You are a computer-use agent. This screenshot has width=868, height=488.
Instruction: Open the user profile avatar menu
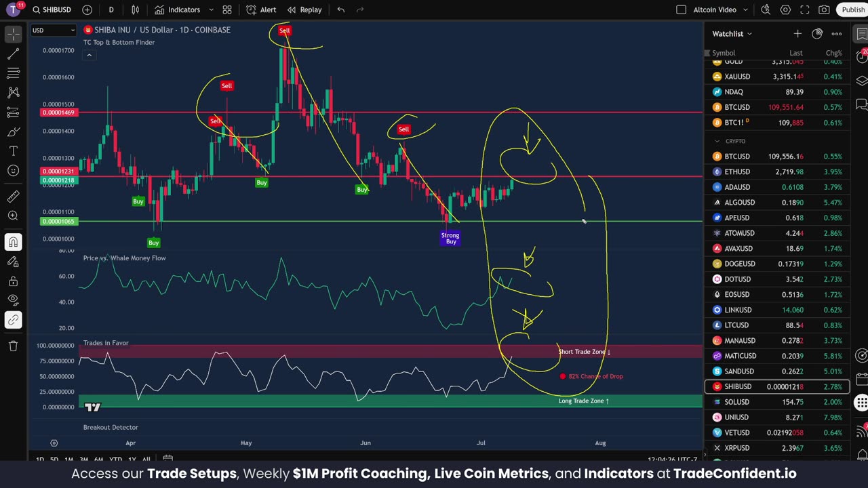coord(14,9)
